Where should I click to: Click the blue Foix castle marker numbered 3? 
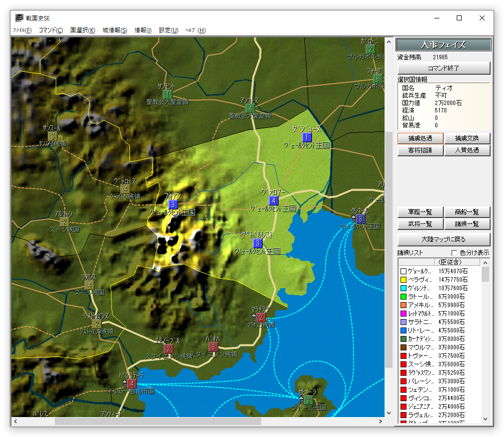(173, 205)
